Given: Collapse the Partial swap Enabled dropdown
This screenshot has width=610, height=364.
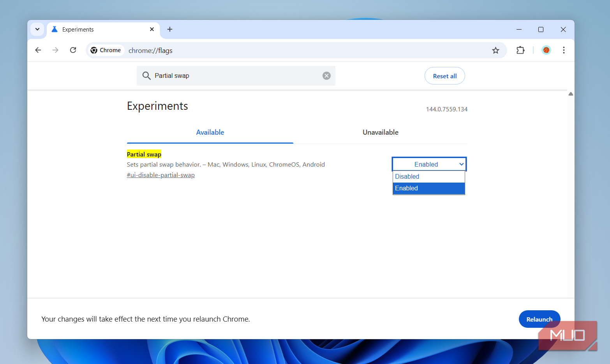Looking at the screenshot, I should click(429, 164).
